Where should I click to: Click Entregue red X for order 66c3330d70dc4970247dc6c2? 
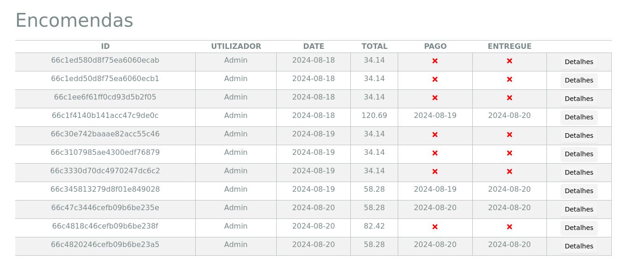pos(510,171)
